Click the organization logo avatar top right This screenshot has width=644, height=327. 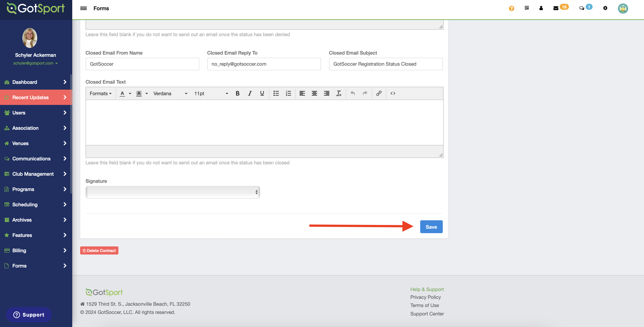point(623,8)
